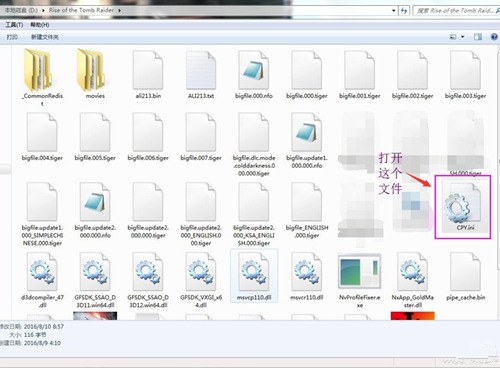Select the msvcp110.dll file
This screenshot has width=500, height=368.
(x=254, y=277)
